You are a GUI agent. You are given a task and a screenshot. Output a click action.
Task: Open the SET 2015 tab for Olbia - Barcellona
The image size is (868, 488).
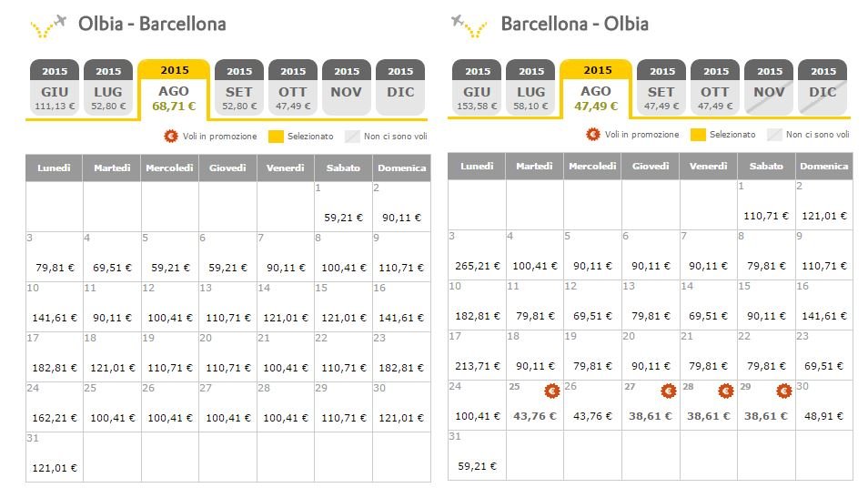click(239, 87)
